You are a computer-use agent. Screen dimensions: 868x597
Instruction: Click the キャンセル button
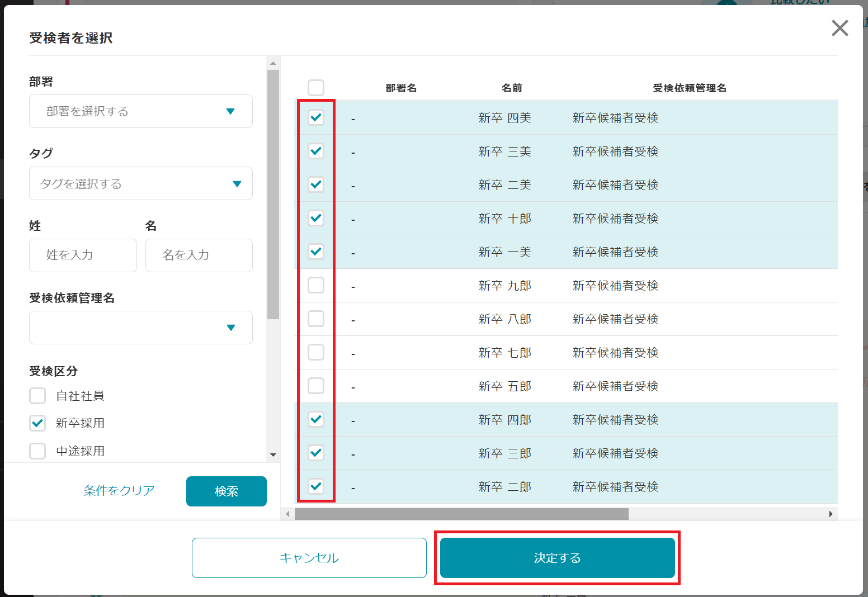click(x=309, y=558)
